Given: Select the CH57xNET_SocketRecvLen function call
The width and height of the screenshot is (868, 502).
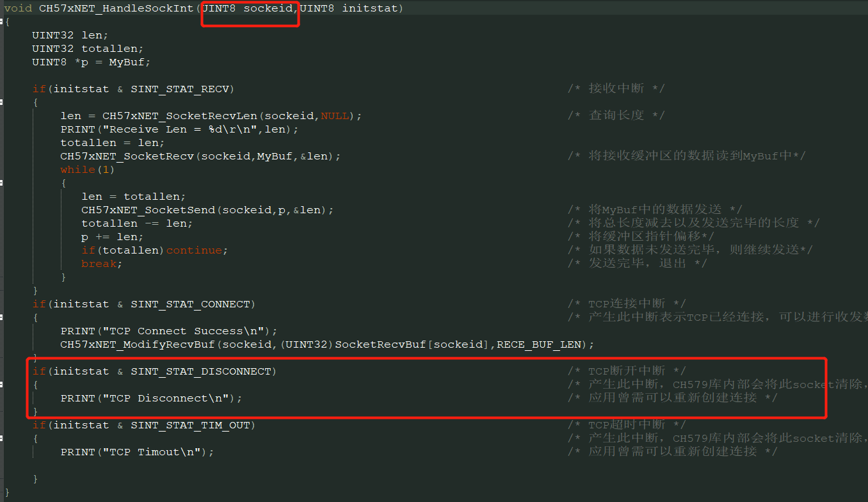Looking at the screenshot, I should click(180, 115).
